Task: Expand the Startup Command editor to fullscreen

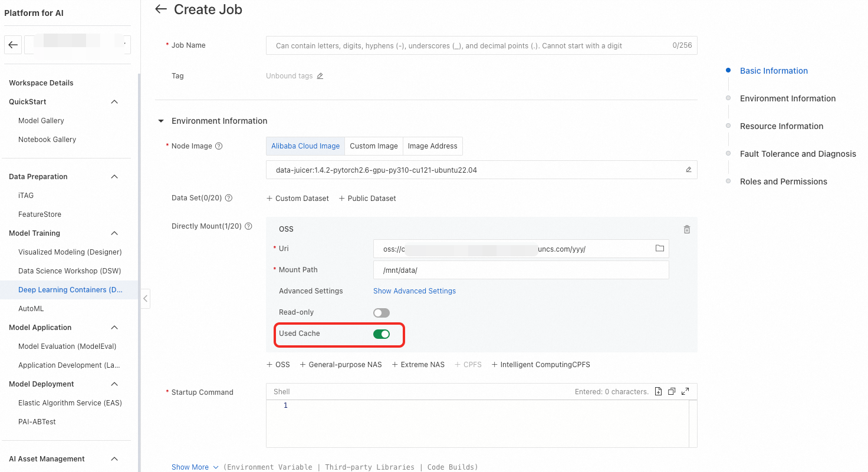Action: 685,391
